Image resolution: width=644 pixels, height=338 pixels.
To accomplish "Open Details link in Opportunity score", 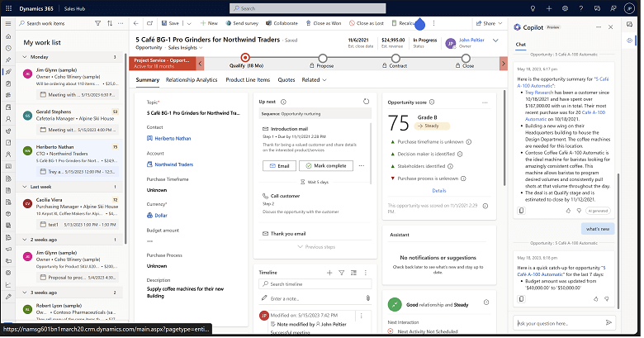I will click(x=439, y=191).
